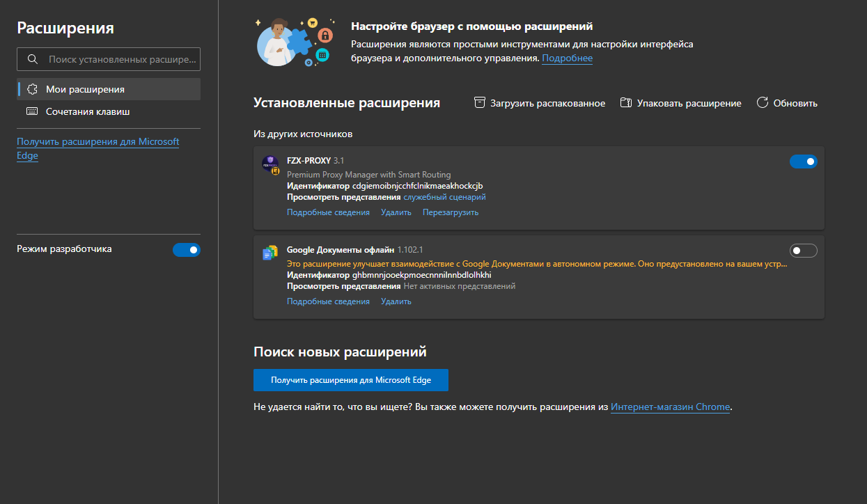Click Загрузить распакованное button

click(540, 103)
